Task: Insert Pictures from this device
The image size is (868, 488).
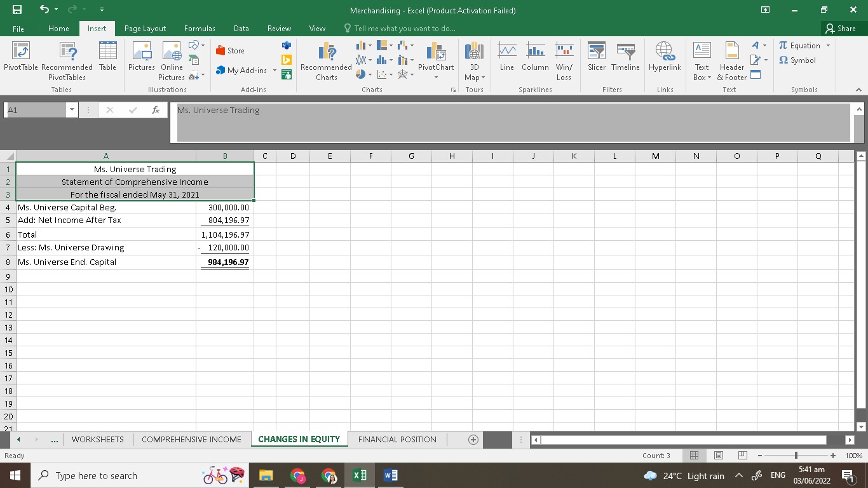Action: point(141,58)
